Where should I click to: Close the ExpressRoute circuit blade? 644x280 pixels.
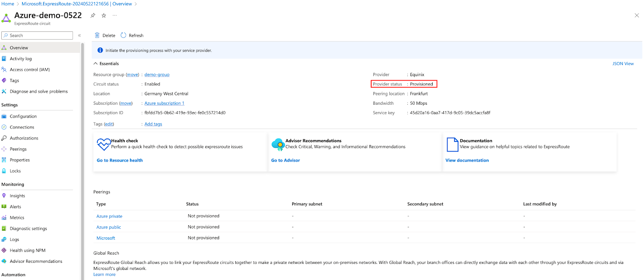[x=637, y=15]
